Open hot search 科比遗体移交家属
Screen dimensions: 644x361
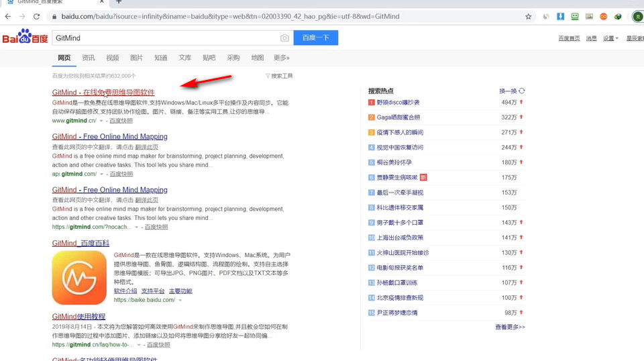[400, 207]
